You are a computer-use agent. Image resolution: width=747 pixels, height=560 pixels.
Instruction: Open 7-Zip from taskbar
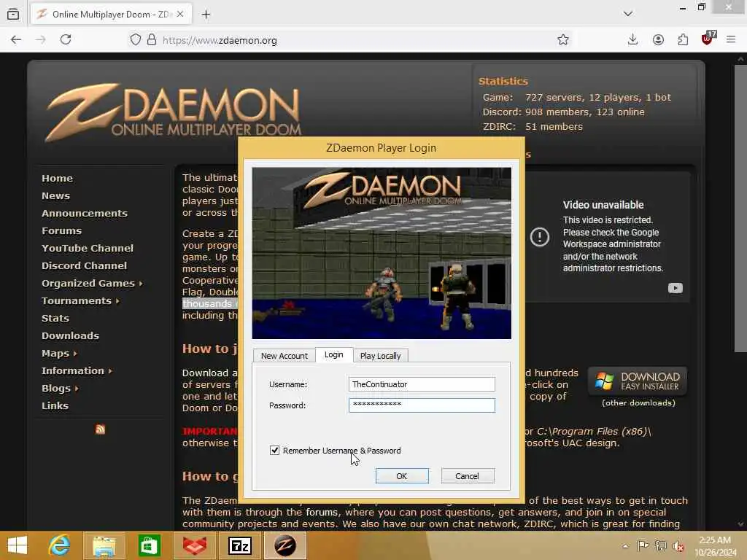(x=239, y=545)
